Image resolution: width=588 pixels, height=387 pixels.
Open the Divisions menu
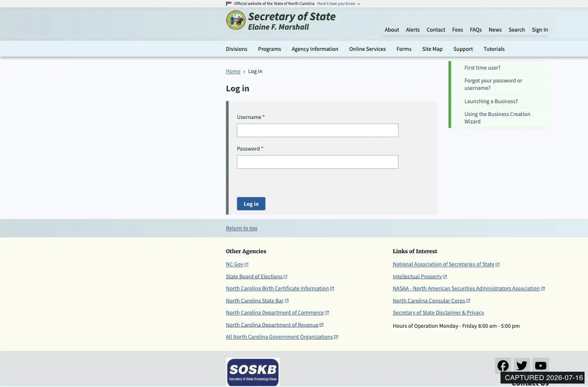(236, 49)
